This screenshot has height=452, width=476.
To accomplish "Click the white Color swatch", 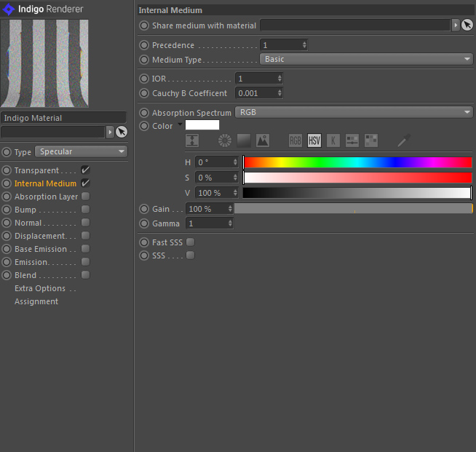I will [202, 125].
